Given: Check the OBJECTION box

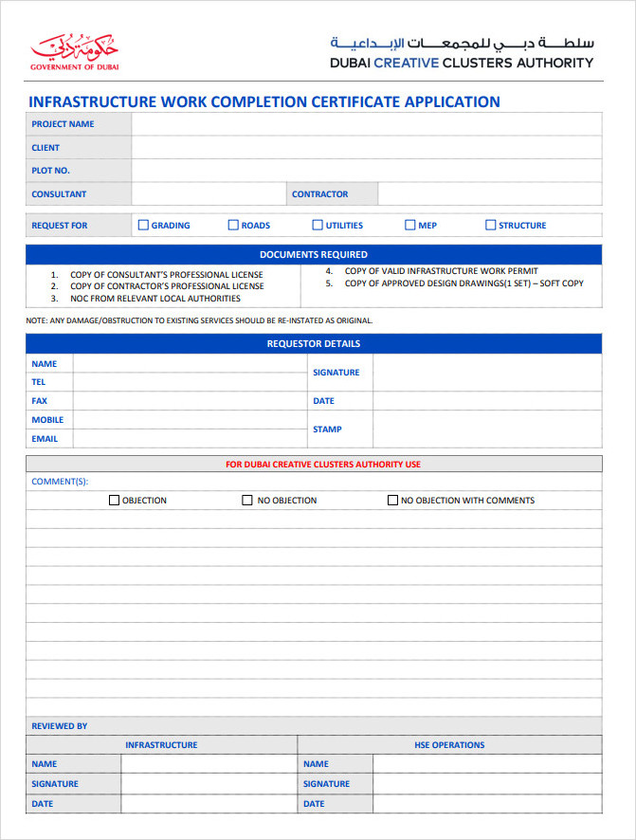Looking at the screenshot, I should click(x=114, y=500).
